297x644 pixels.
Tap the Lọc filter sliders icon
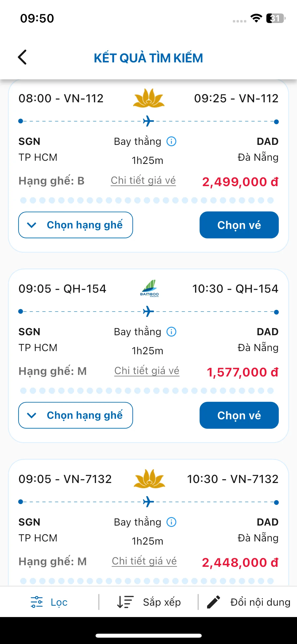(x=37, y=602)
